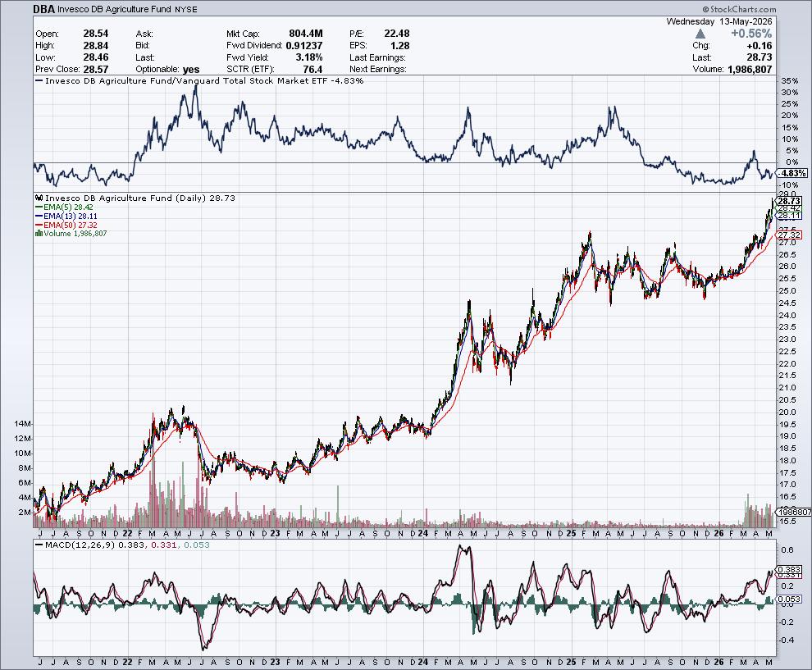Click the 23 year marker under price chart
812x670 pixels.
275,533
